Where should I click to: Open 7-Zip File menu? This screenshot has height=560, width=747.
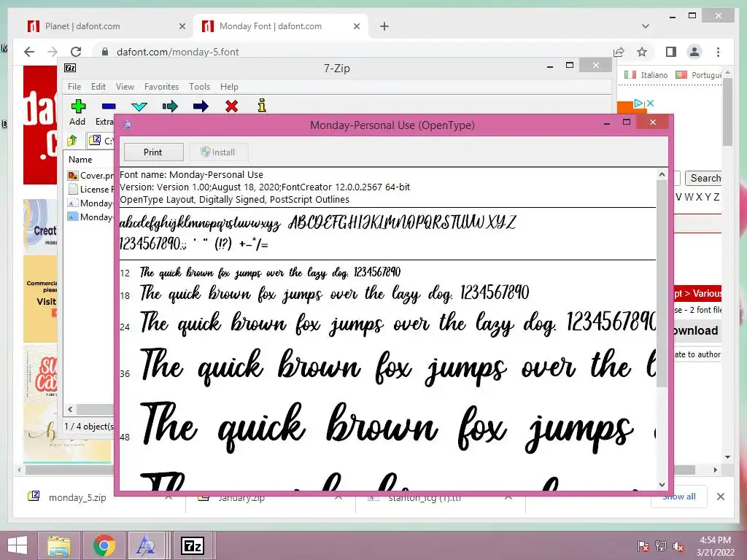click(x=74, y=87)
